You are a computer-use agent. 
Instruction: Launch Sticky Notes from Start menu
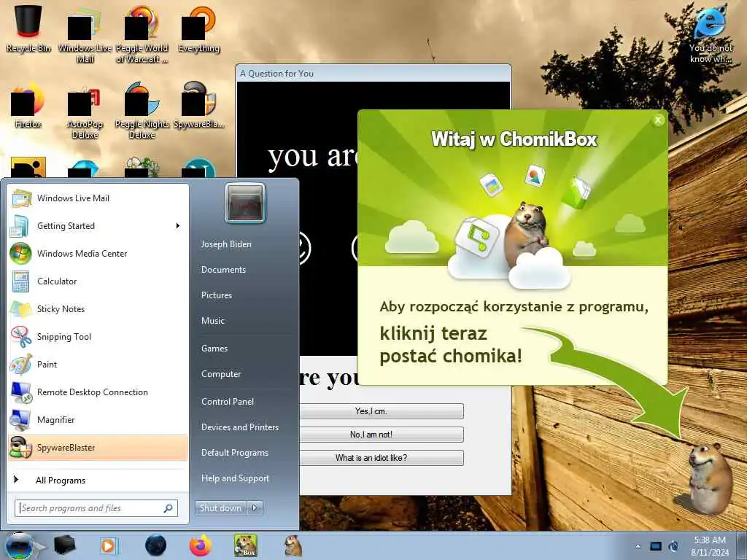click(98, 308)
